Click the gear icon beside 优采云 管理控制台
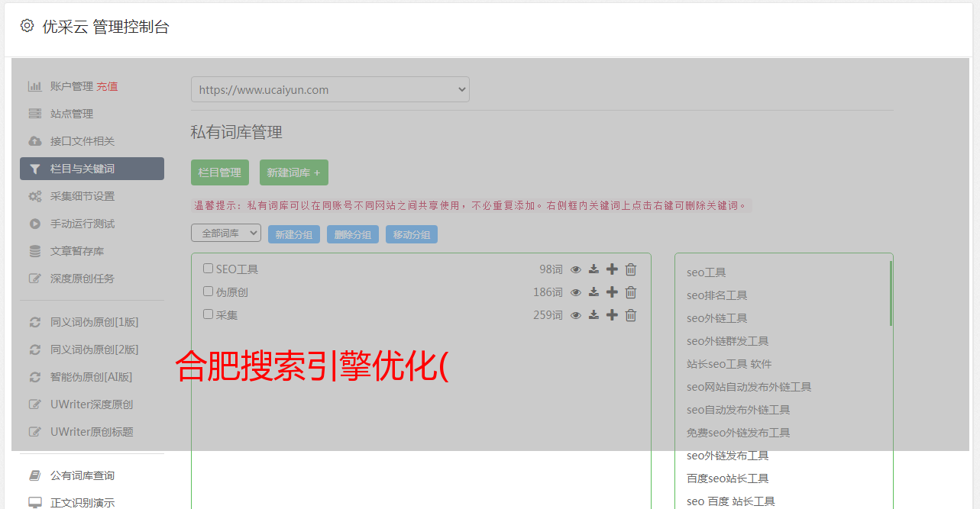This screenshot has height=509, width=980. 27,26
